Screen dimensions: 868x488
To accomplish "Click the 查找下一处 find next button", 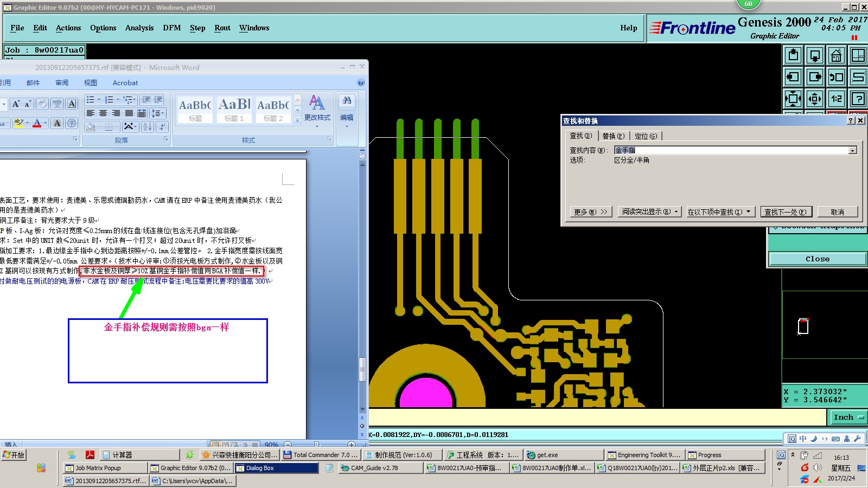I will tap(785, 212).
